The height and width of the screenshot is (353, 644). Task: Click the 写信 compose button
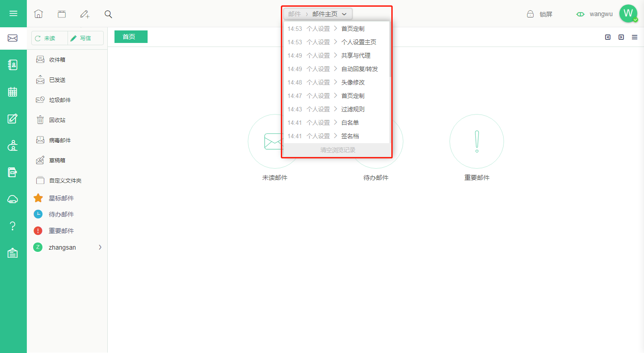(85, 38)
